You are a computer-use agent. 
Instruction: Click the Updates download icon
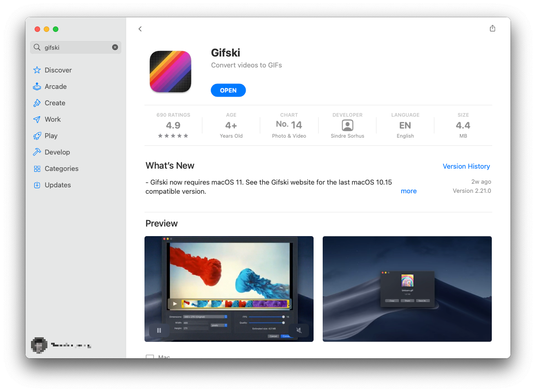coord(37,185)
